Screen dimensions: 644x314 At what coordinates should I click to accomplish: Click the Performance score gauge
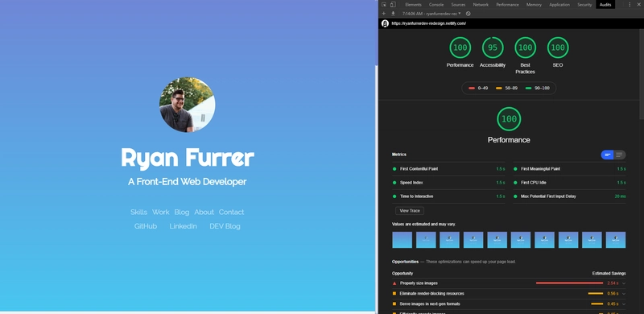coord(460,48)
